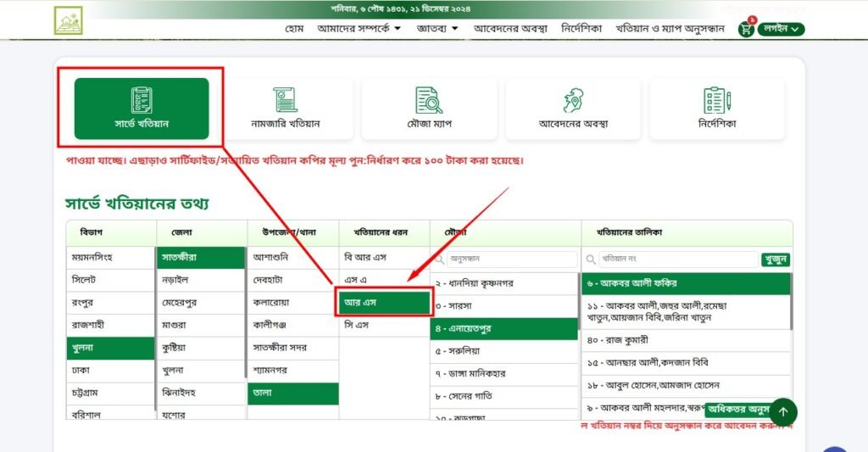Select mouza ২ - ধানদিয়া কৃষ্ণনগর
This screenshot has height=452, width=868.
point(504,283)
